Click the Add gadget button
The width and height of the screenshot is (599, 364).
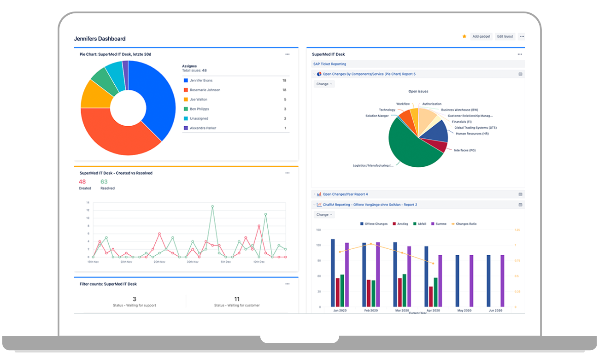click(481, 36)
